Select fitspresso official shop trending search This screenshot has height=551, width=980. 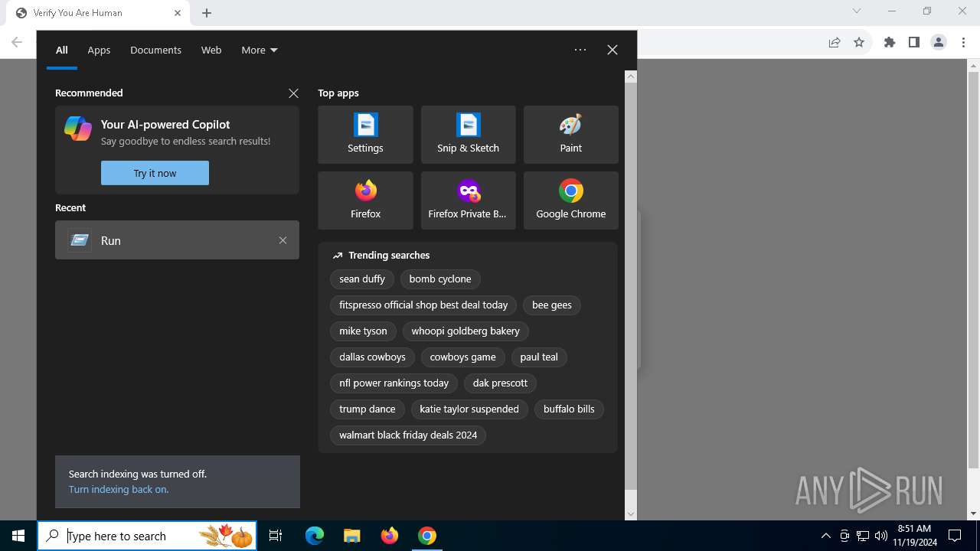point(423,305)
